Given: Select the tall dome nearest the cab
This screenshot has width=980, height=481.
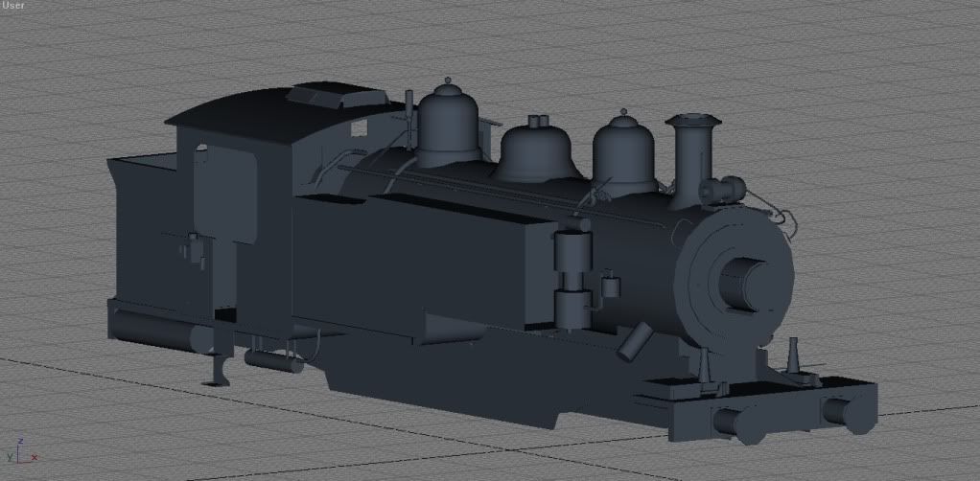Looking at the screenshot, I should [448, 123].
